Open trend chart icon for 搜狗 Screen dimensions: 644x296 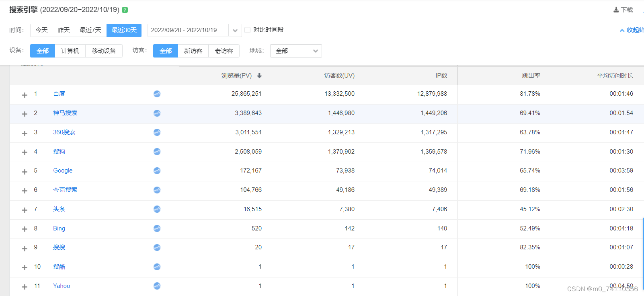pos(157,152)
